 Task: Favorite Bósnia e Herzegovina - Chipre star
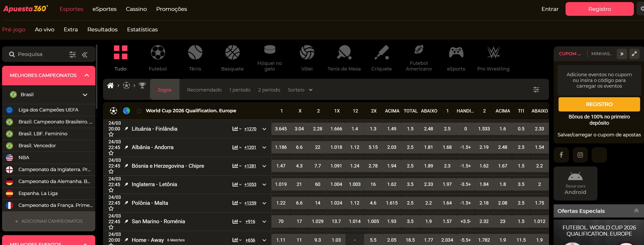(111, 171)
